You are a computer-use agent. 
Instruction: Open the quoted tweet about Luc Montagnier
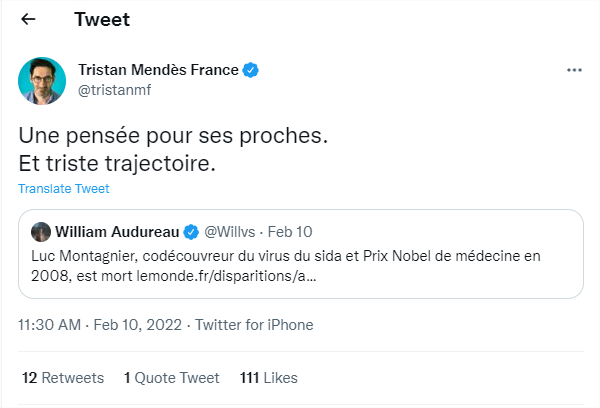point(300,265)
